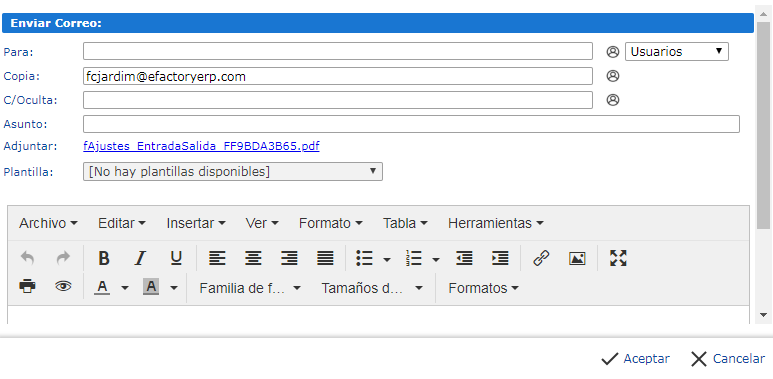Screen dimensions: 773x379
Task: Apply the text color button
Action: click(102, 287)
